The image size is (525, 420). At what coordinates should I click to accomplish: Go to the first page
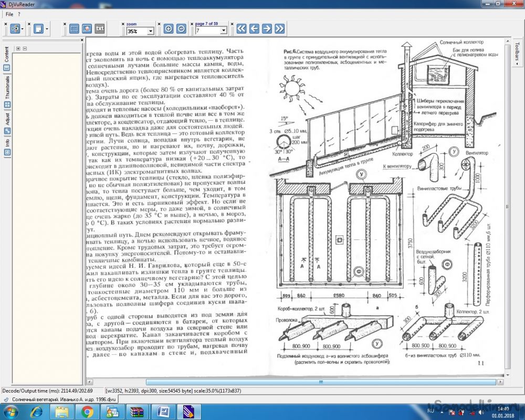tap(241, 29)
